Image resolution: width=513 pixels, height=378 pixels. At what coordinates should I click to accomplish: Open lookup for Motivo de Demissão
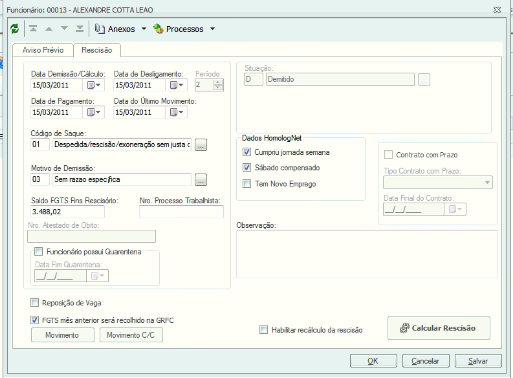point(201,180)
